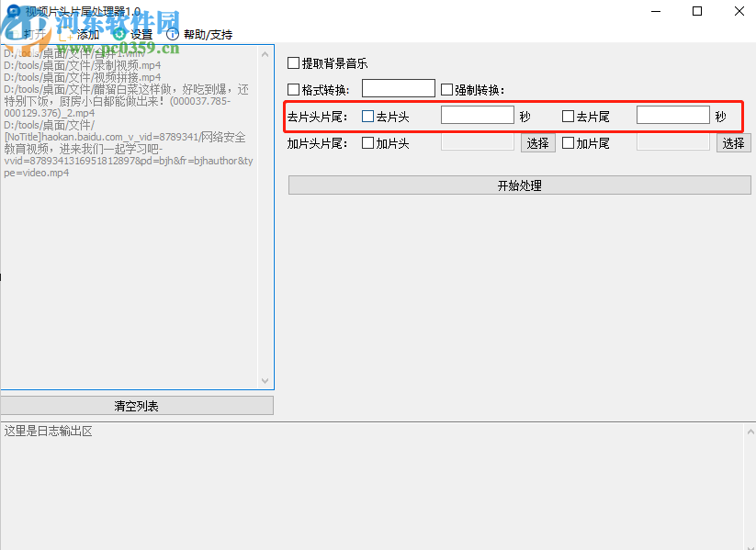Enable the 加片头 checkbox

coord(367,143)
